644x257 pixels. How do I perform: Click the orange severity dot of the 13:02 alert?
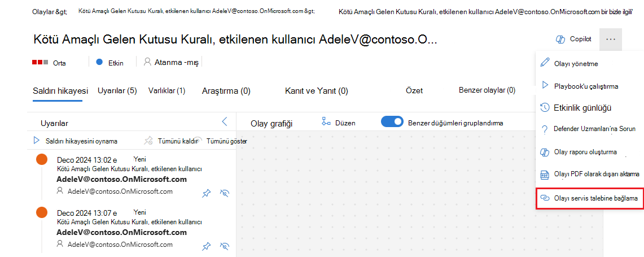42,159
